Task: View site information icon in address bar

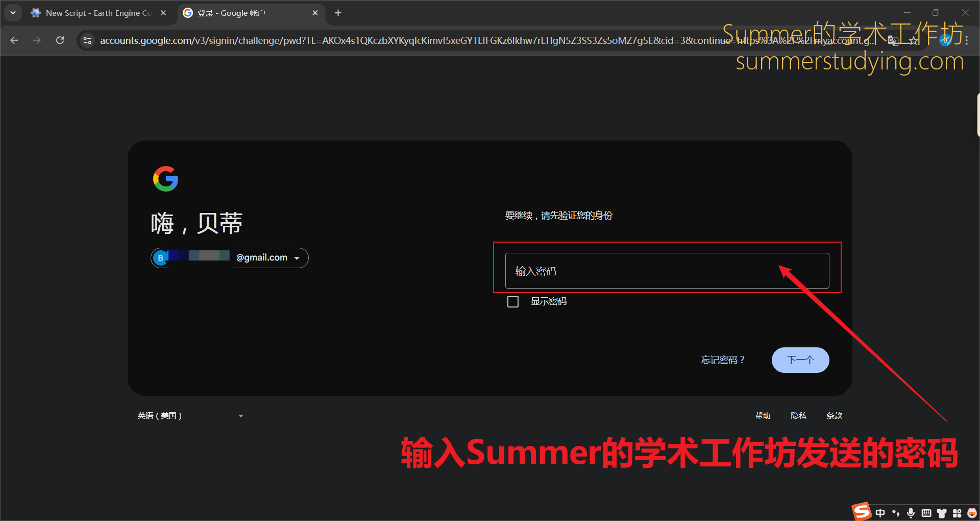Action: (x=87, y=40)
